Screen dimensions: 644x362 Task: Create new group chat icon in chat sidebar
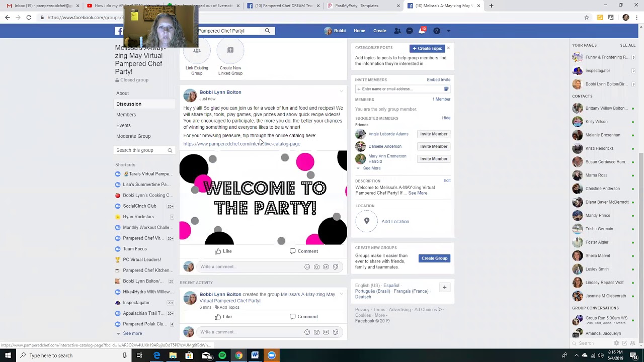632,343
